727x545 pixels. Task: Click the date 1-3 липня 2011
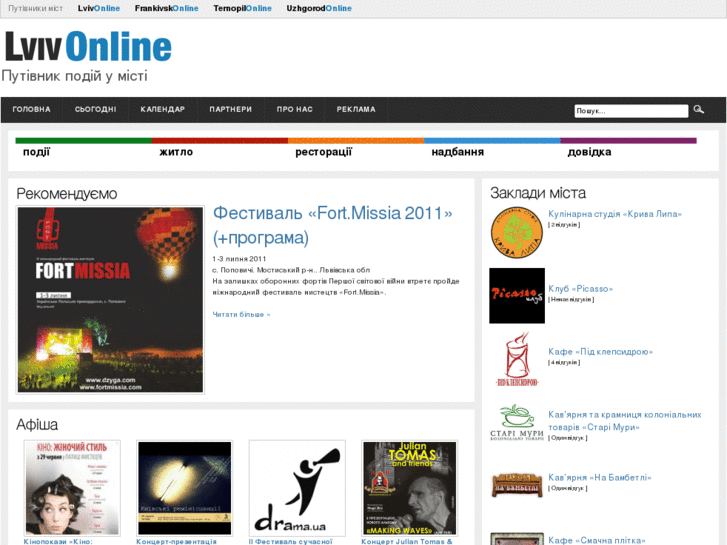coord(239,259)
